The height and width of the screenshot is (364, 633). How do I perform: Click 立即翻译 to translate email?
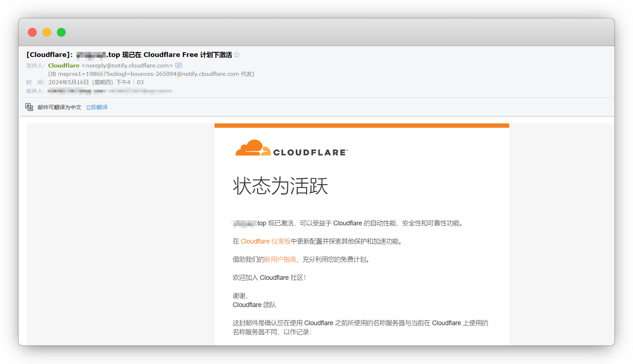click(97, 107)
